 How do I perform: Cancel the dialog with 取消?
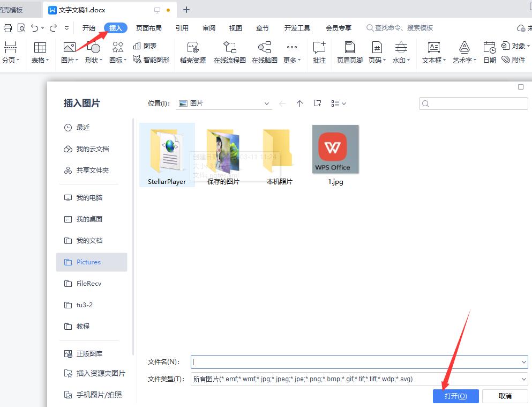tap(504, 396)
